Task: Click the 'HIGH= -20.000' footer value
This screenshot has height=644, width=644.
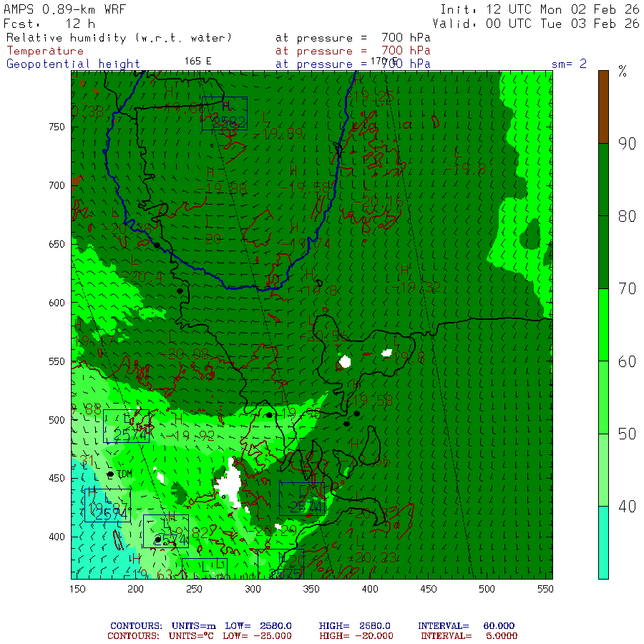Action: click(356, 636)
